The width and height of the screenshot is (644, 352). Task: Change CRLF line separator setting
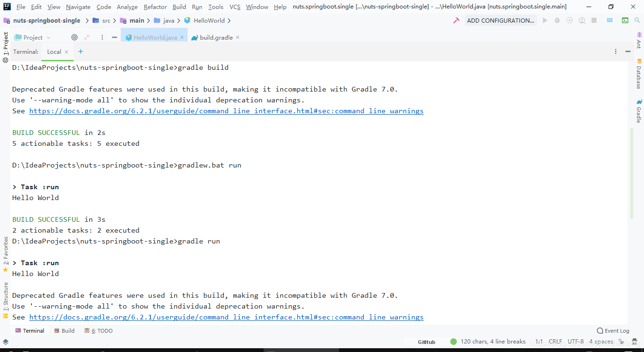pyautogui.click(x=555, y=342)
